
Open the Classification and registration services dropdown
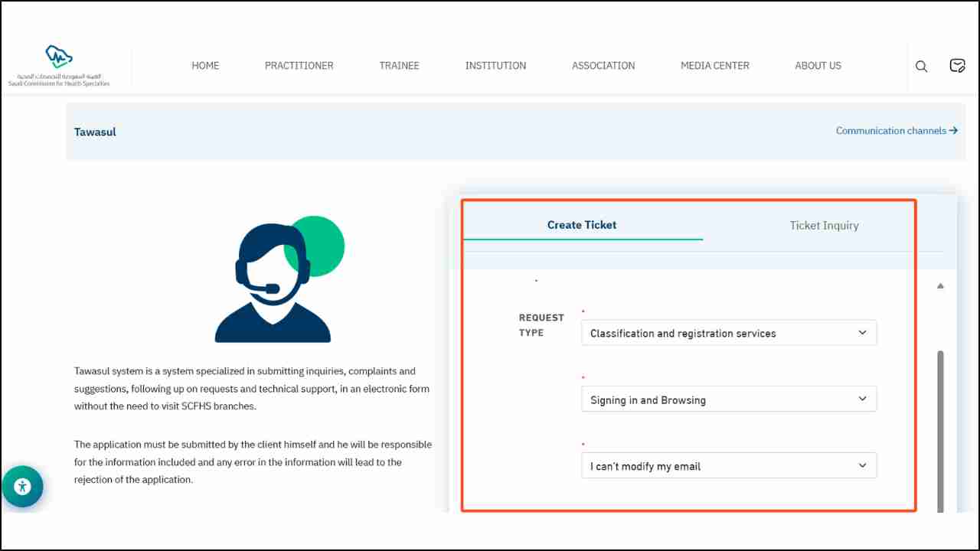[x=728, y=332]
